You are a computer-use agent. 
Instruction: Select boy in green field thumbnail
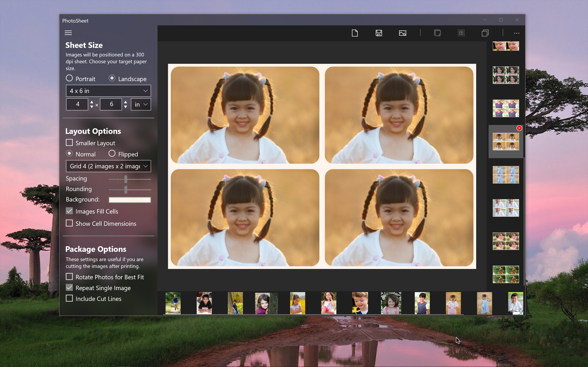[173, 303]
